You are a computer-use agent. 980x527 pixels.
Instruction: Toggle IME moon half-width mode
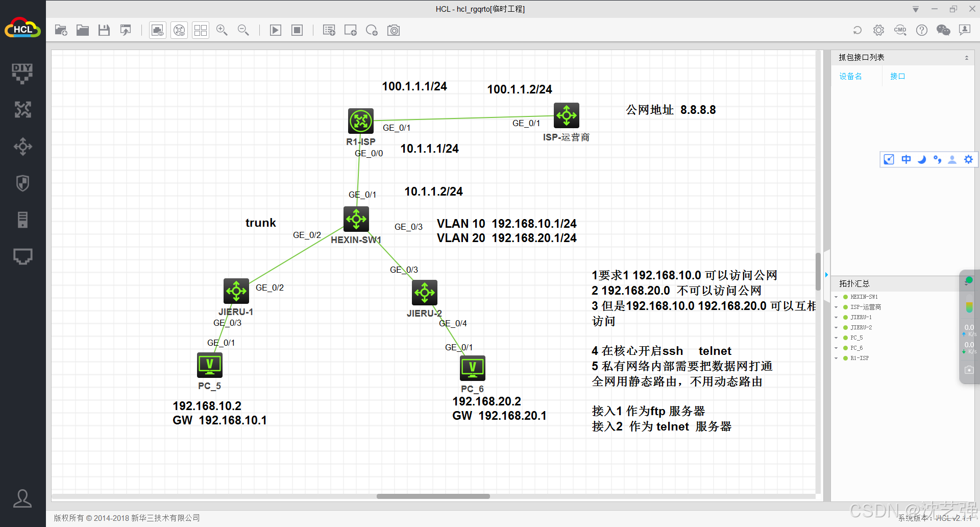[921, 159]
